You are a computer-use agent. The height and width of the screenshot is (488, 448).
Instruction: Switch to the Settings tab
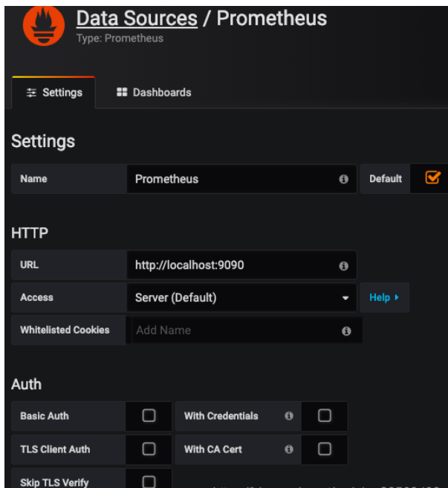(x=53, y=93)
